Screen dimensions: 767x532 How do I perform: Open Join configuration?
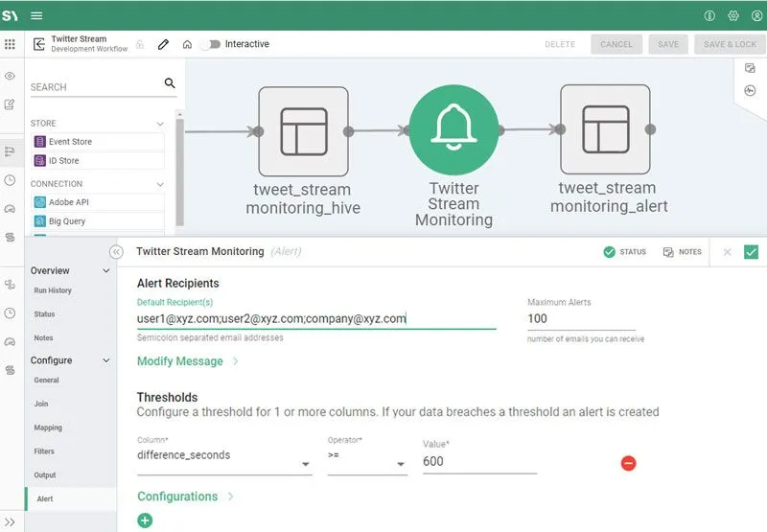(41, 404)
